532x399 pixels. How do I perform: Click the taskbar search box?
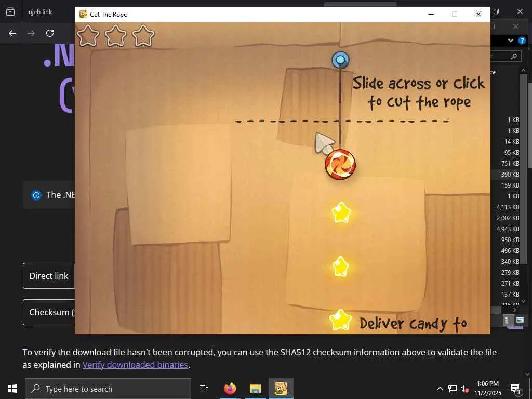[108, 389]
